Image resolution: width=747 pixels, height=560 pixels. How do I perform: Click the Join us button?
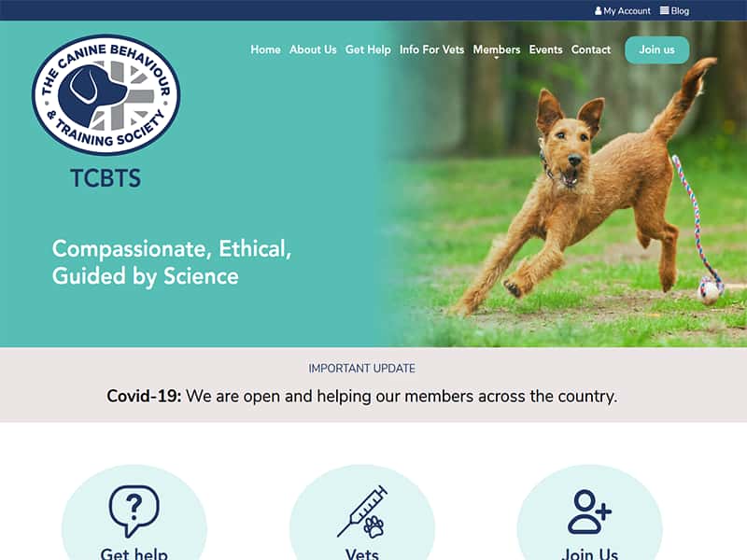coord(657,49)
